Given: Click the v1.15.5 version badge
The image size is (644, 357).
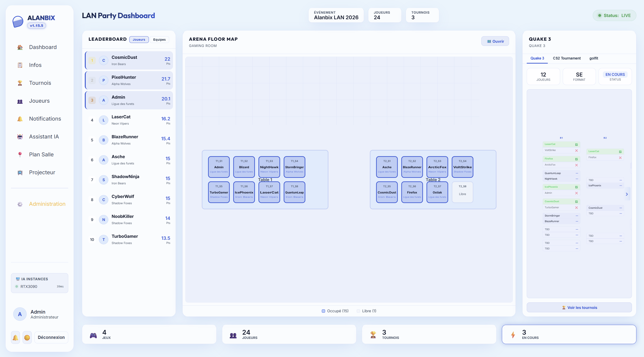Looking at the screenshot, I should click(x=36, y=25).
